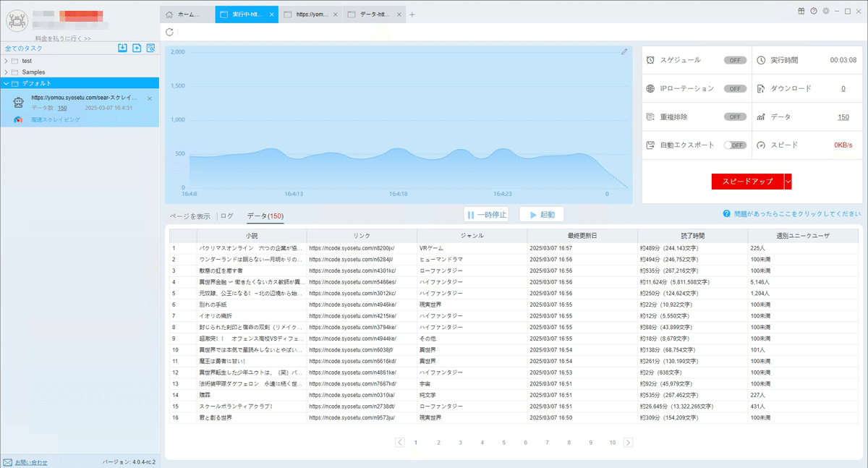Click the red スピードアップ button

pos(747,182)
